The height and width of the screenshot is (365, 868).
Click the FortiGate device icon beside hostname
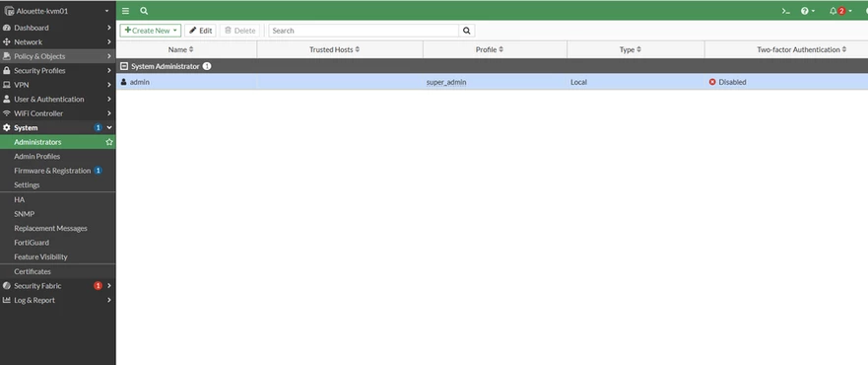click(10, 11)
